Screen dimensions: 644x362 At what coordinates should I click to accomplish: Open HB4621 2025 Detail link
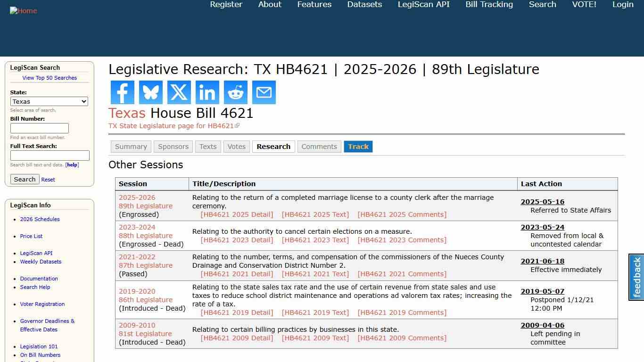(x=237, y=214)
